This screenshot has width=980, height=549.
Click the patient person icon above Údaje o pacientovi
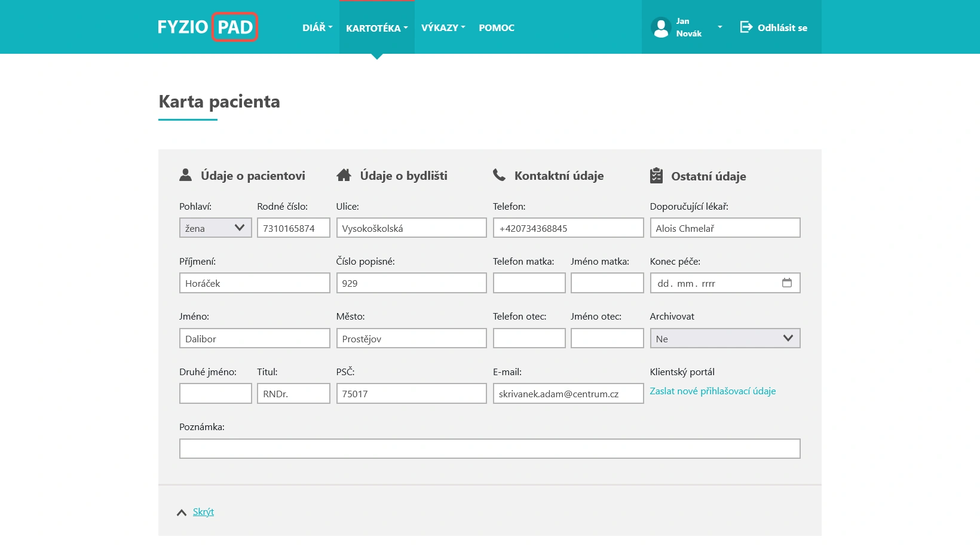pos(185,174)
